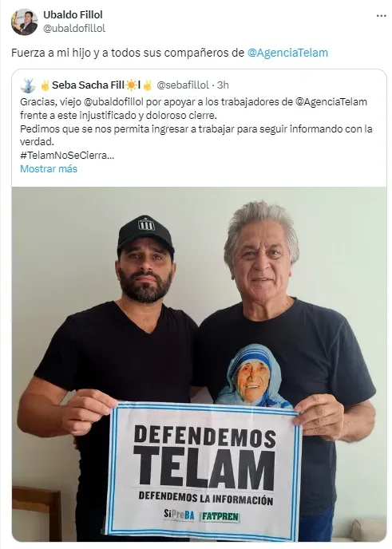This screenshot has width=392, height=549.
Task: Open the @ubaldofillol handle under the name
Action: click(74, 29)
